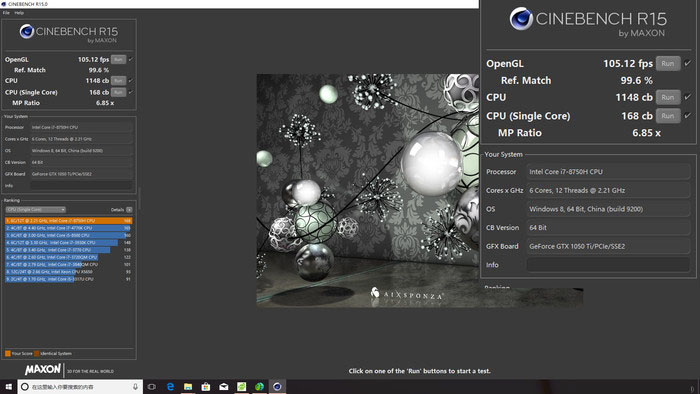The width and height of the screenshot is (700, 394).
Task: Click Run beside CPU (Single Core) in left panel
Action: (x=118, y=92)
